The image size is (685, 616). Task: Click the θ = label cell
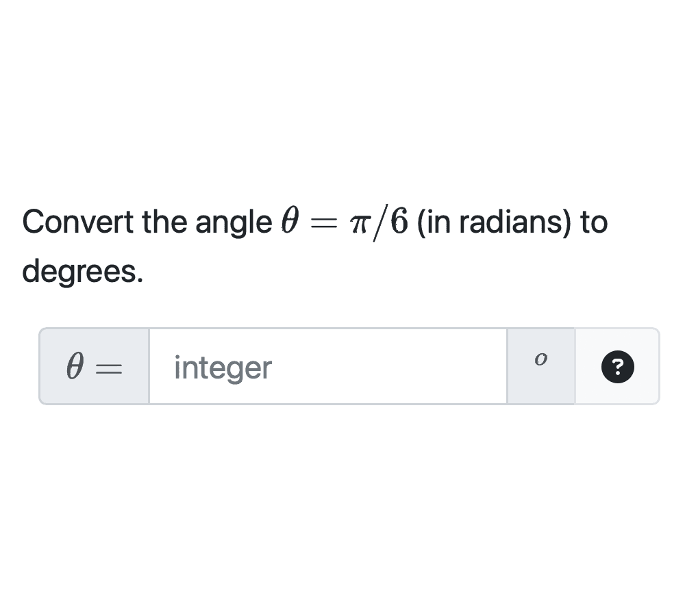coord(93,366)
